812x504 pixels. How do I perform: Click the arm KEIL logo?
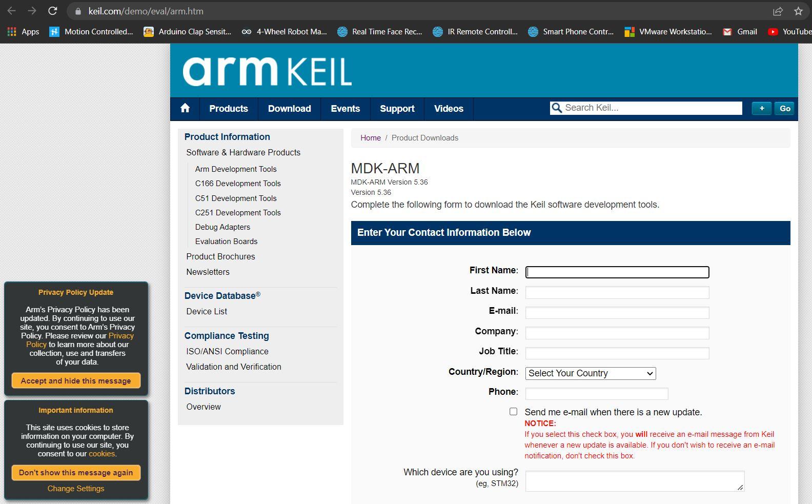click(x=267, y=71)
